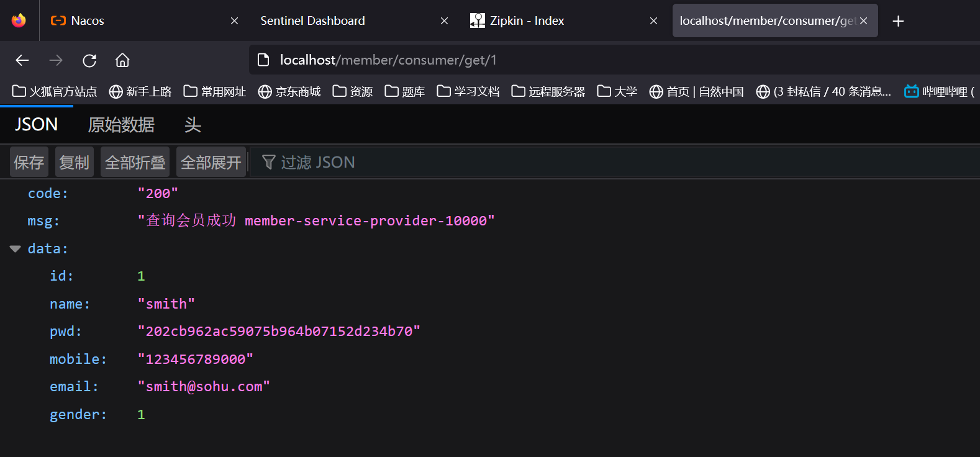Click 全部展开 to expand all nodes

click(211, 162)
